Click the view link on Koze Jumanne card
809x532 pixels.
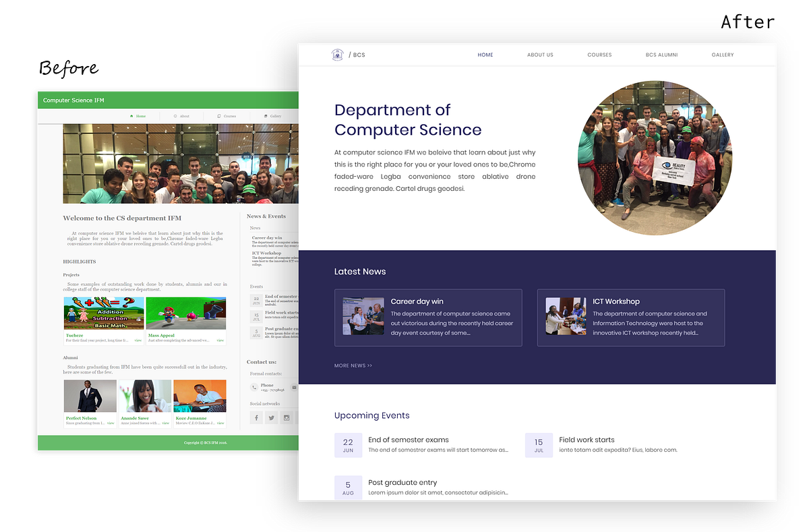tap(220, 423)
